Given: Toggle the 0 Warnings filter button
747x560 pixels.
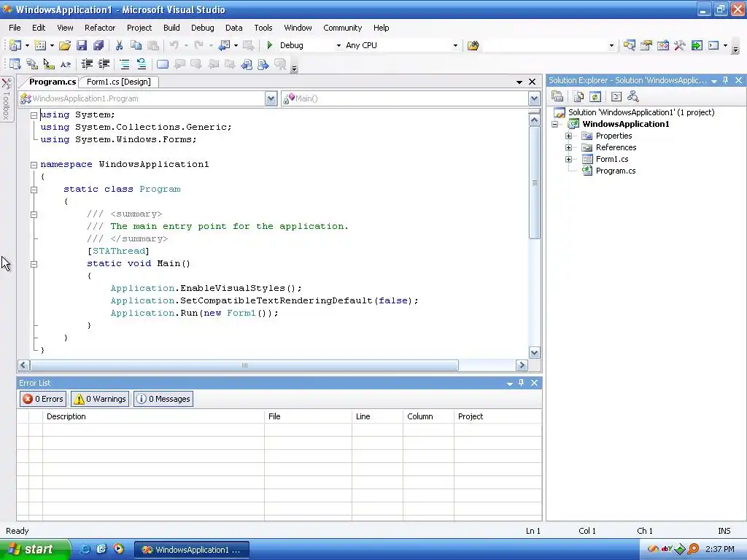Looking at the screenshot, I should (x=100, y=399).
